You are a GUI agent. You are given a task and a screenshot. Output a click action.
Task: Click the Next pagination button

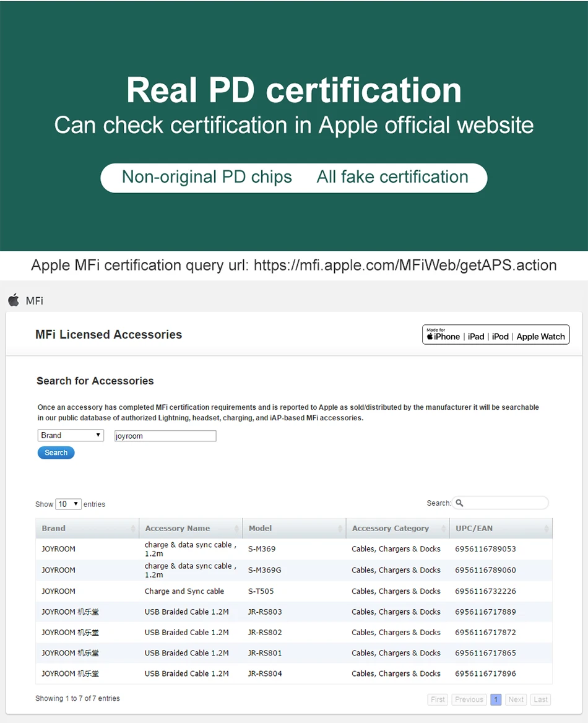tap(516, 699)
